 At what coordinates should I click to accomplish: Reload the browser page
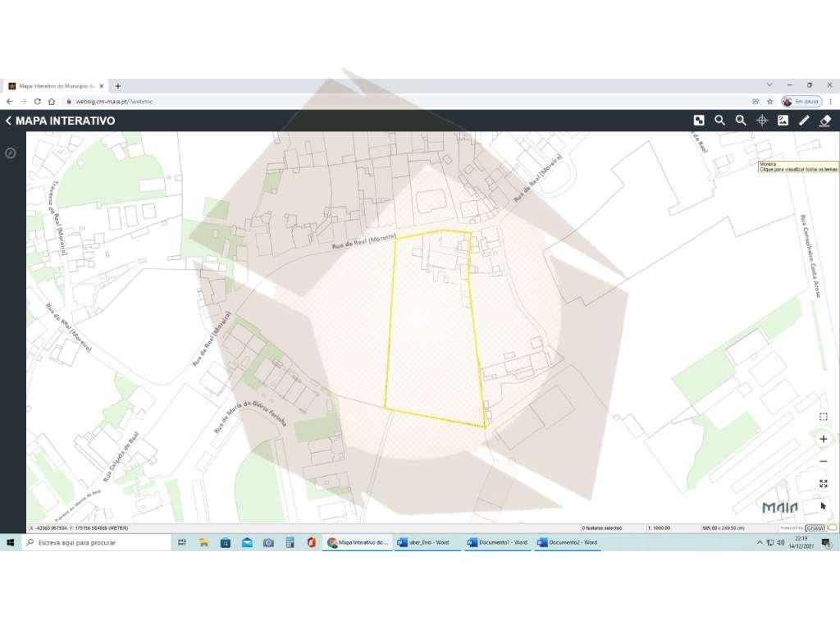pyautogui.click(x=37, y=101)
